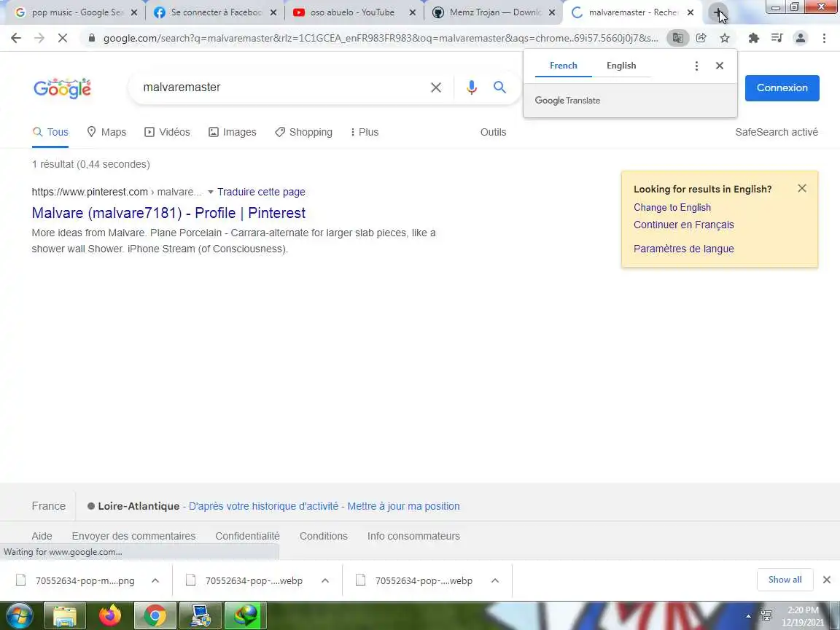
Task: Select French tab in Translate popup
Action: pos(564,66)
